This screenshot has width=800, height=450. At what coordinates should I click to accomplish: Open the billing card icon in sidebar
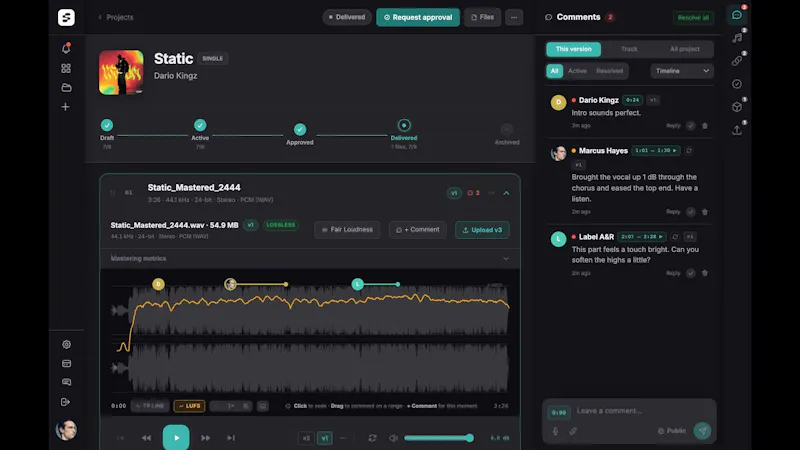point(66,363)
